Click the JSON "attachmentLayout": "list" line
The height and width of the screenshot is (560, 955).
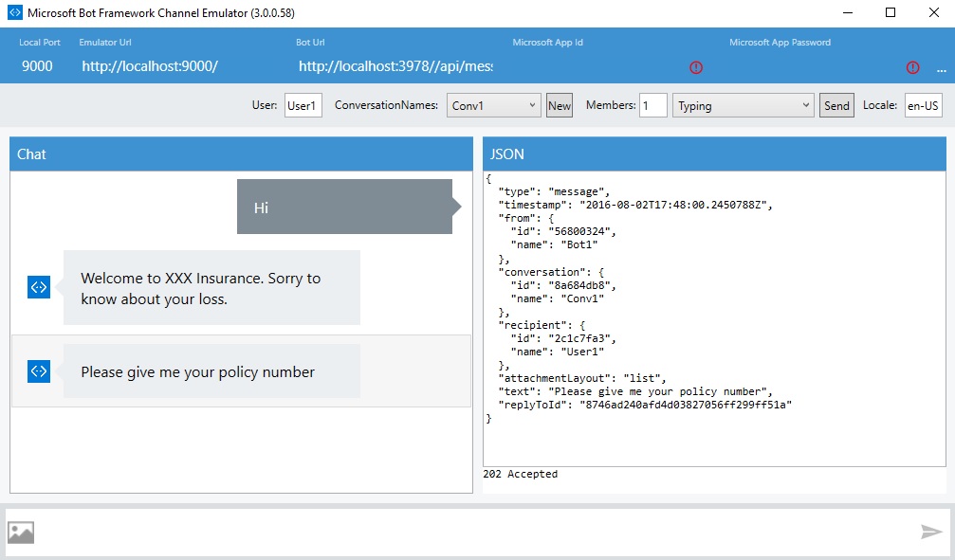582,378
